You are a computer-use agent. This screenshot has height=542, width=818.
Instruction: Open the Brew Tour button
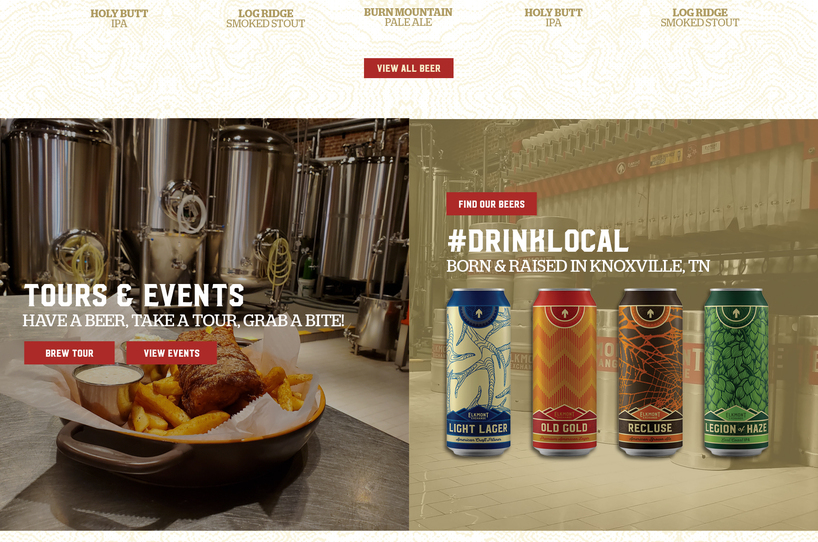pyautogui.click(x=69, y=353)
